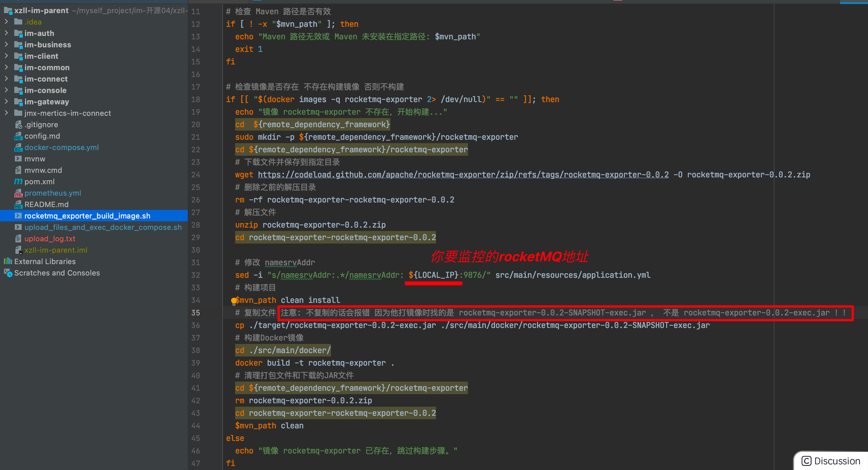Click the prometheus.yml file icon
The image size is (868, 470).
point(18,193)
